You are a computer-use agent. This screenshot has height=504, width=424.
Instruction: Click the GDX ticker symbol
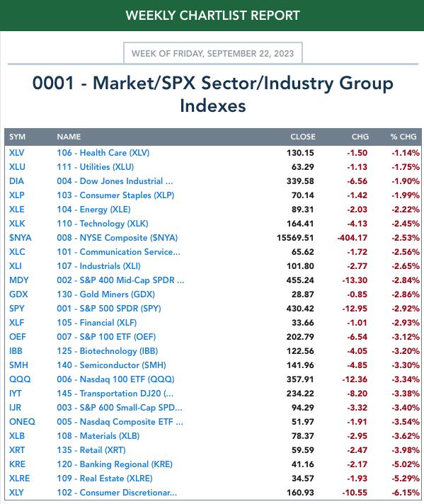coord(18,294)
